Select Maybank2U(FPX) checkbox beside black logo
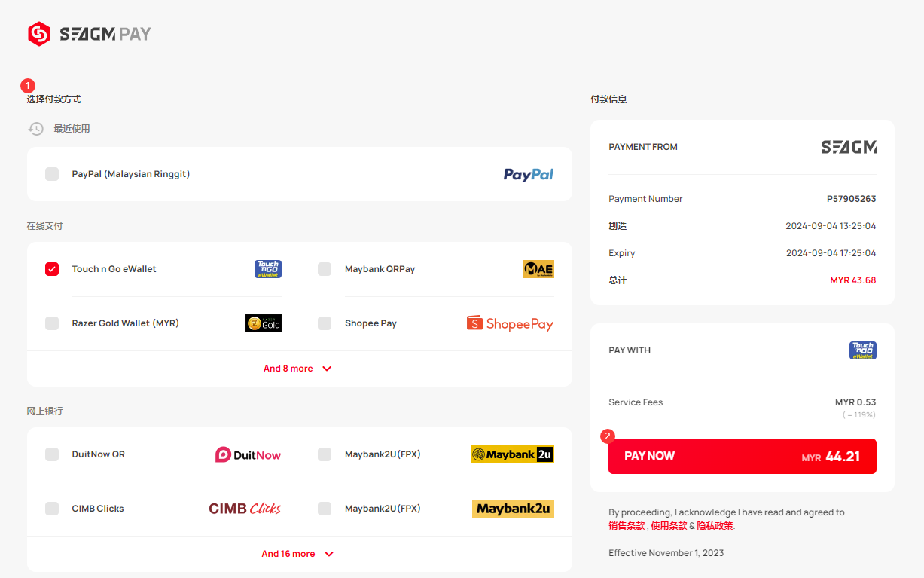The height and width of the screenshot is (578, 924). point(325,454)
